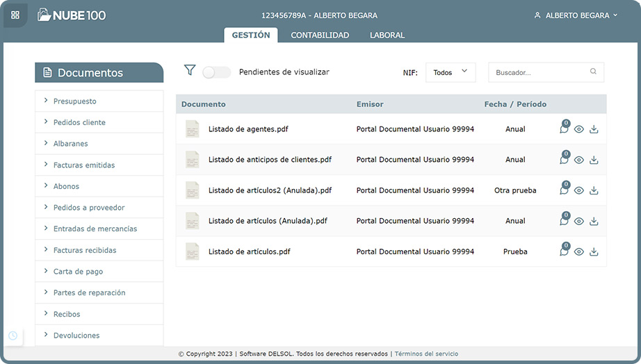The image size is (641, 364).
Task: Open the history clock icon
Action: [x=13, y=336]
